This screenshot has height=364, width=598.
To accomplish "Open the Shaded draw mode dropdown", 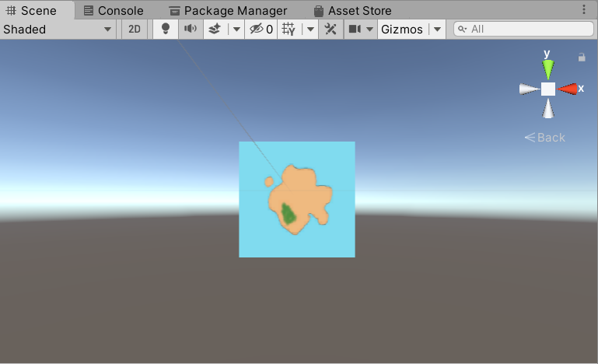I will [x=58, y=30].
